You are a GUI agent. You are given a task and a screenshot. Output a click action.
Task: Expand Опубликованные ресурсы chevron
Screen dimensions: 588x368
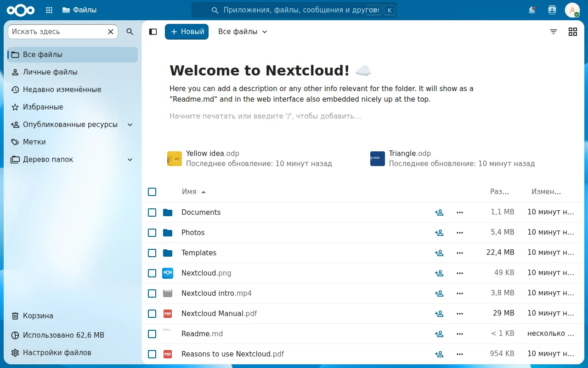(130, 125)
